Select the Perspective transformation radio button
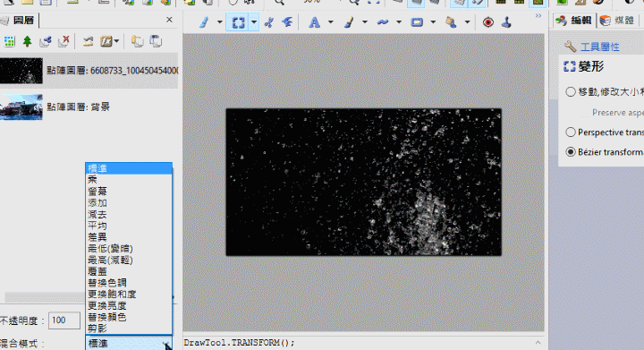This screenshot has height=350, width=644. (x=570, y=132)
